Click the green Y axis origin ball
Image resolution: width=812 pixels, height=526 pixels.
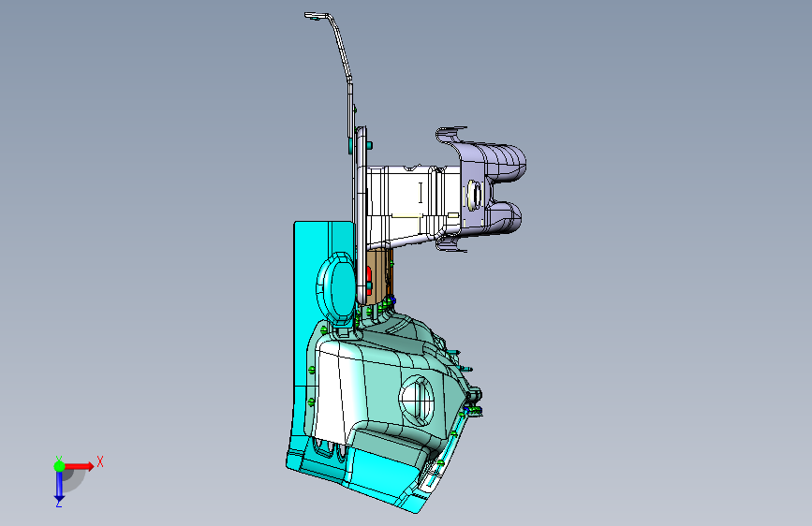click(60, 466)
